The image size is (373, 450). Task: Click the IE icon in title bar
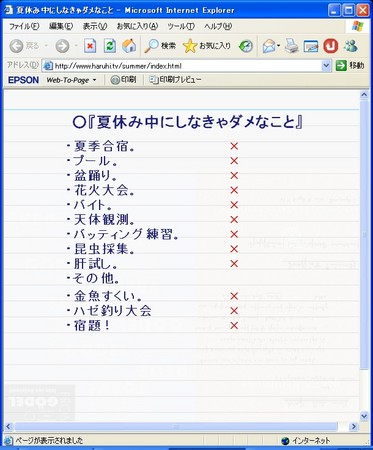tap(9, 10)
